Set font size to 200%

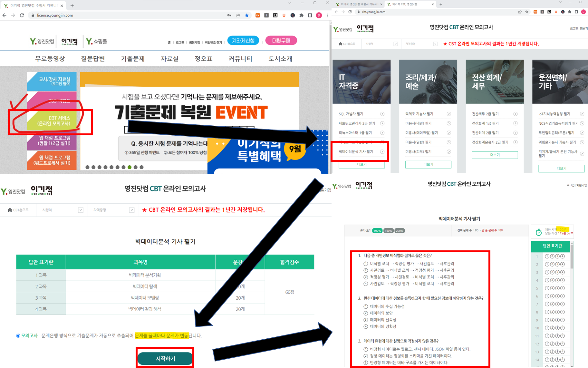click(400, 231)
